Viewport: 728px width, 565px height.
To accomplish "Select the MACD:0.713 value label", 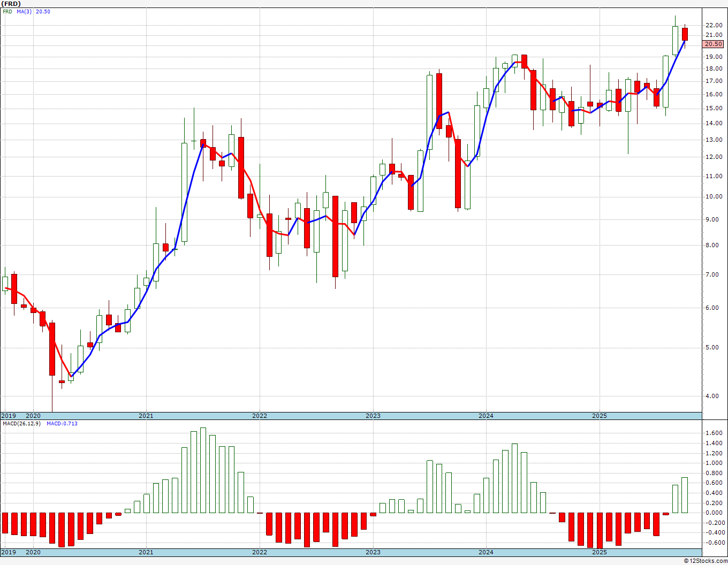I will [62, 424].
